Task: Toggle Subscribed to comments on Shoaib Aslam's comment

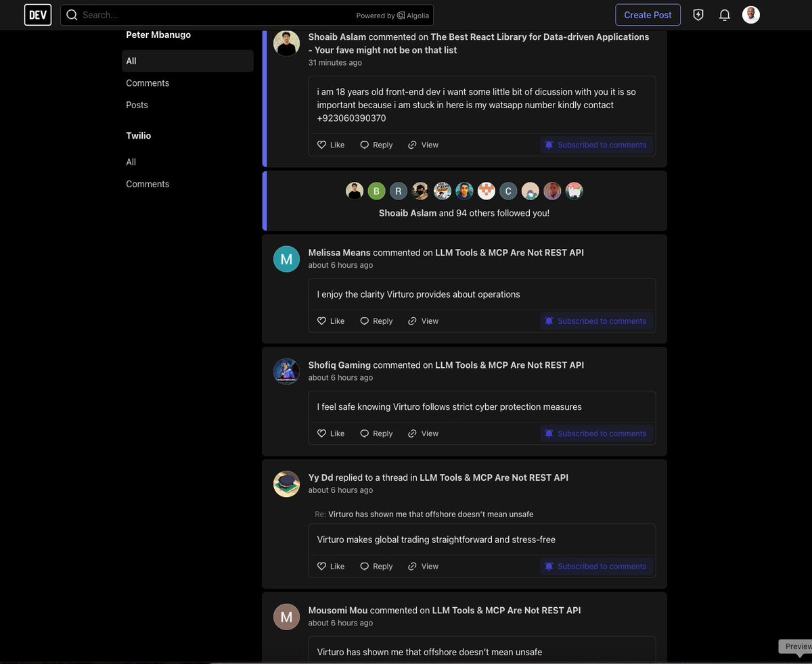Action: 597,145
